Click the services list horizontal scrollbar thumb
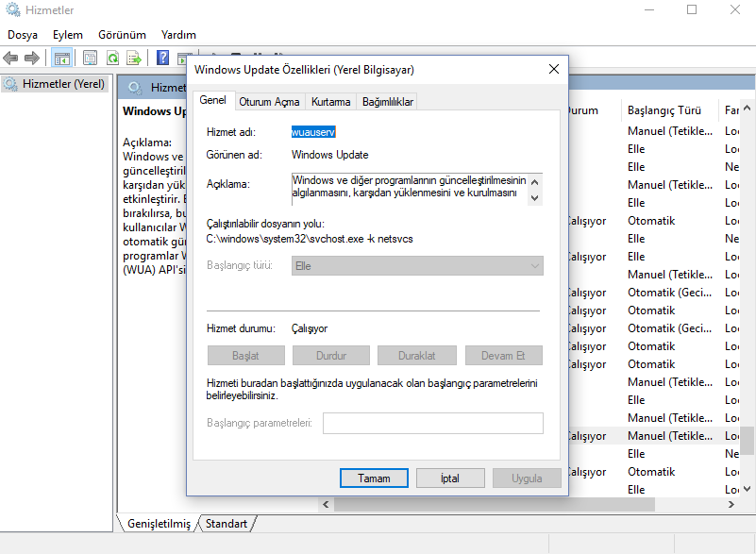Screen dimensions: 756x554 pyautogui.click(x=495, y=504)
